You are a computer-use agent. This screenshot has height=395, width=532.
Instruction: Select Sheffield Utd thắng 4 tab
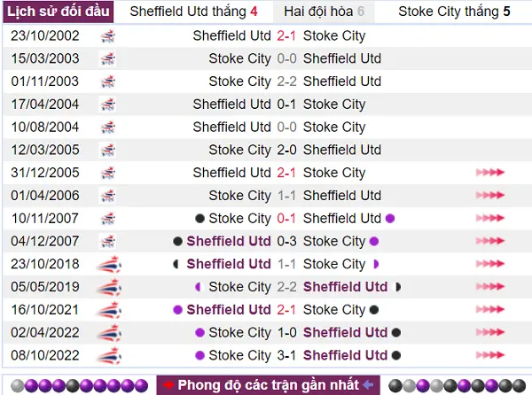pos(193,12)
